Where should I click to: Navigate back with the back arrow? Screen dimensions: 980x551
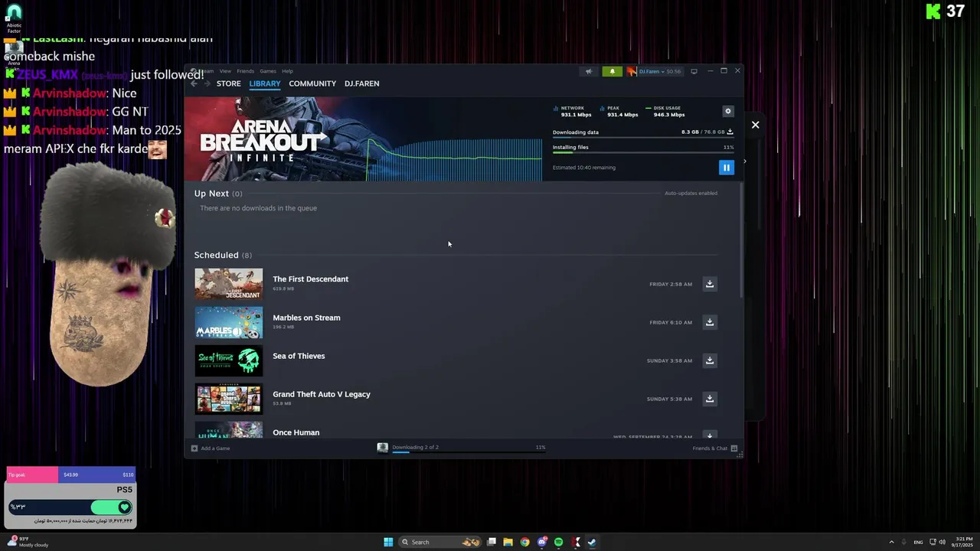[x=194, y=83]
